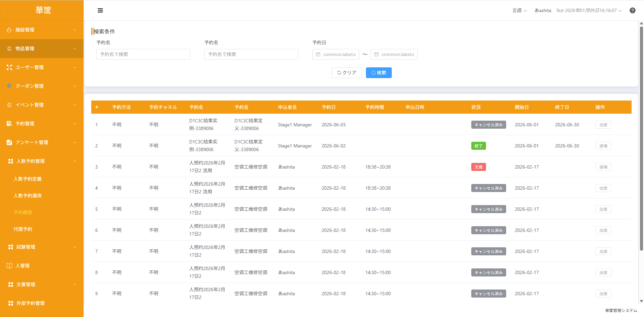This screenshot has width=644, height=317.
Task: Click 退場 button in row 2
Action: point(603,146)
